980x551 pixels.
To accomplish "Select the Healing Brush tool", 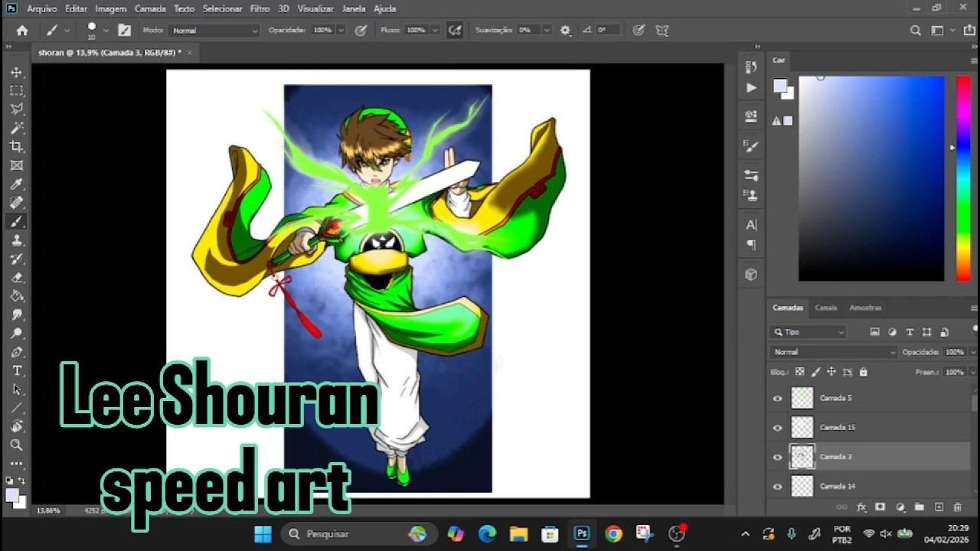I will (x=16, y=203).
